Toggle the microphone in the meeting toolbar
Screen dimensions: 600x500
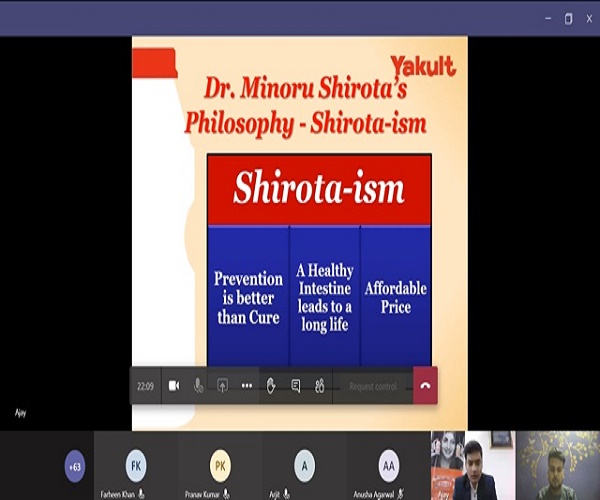198,386
